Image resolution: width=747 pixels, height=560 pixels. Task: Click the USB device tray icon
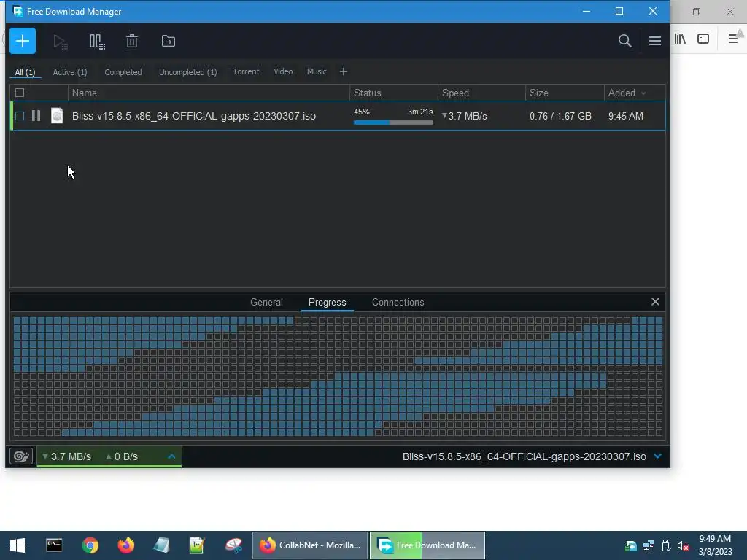(x=666, y=545)
